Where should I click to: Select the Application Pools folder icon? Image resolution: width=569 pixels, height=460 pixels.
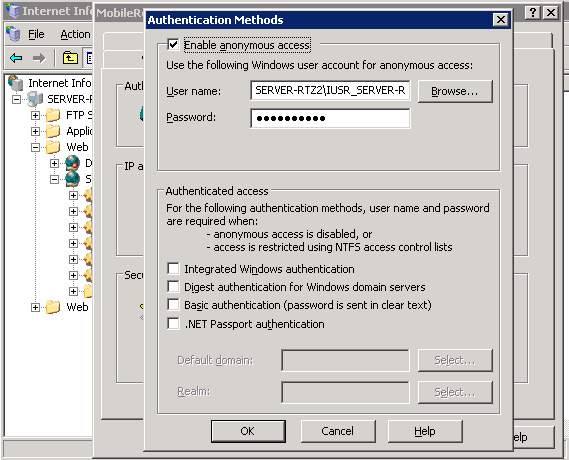[53, 131]
